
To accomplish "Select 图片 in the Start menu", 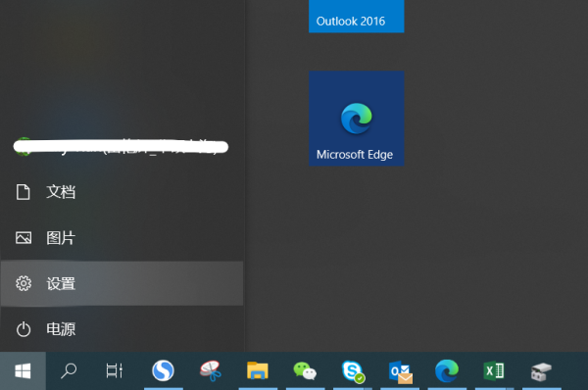I will pyautogui.click(x=122, y=238).
